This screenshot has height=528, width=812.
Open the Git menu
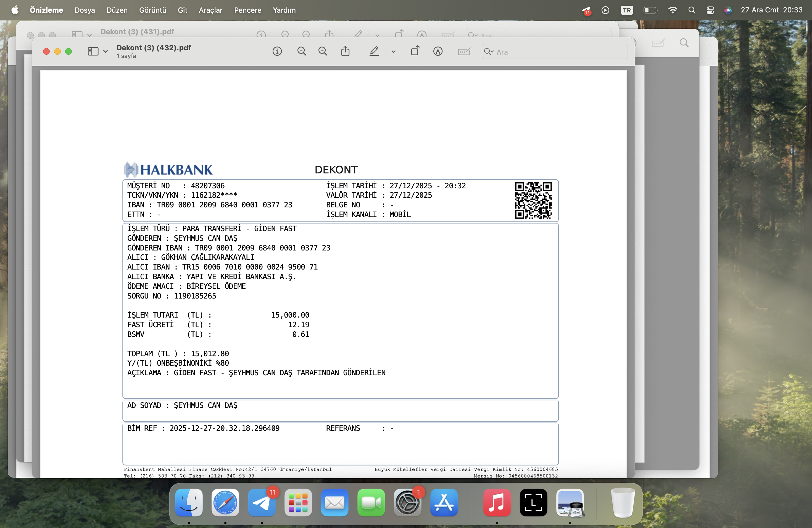(183, 10)
